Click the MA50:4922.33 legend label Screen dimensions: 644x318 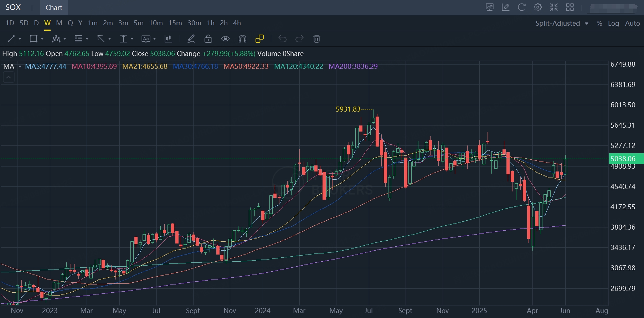coord(246,67)
